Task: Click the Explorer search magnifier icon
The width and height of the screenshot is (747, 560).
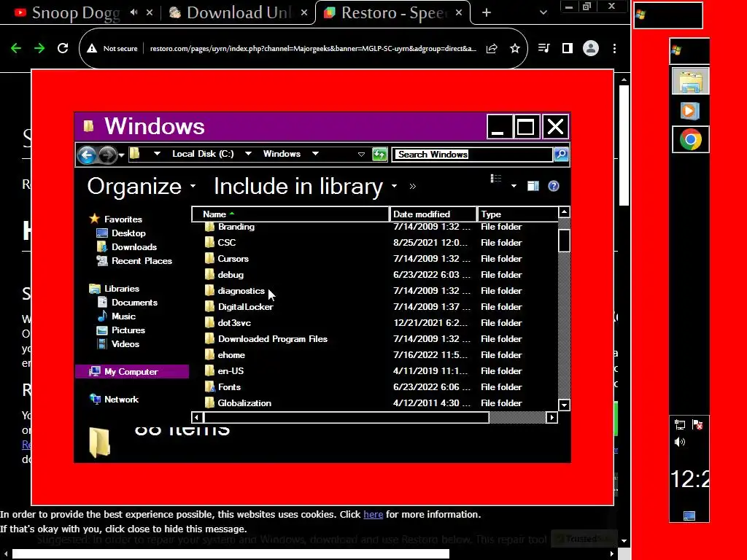Action: (x=561, y=155)
